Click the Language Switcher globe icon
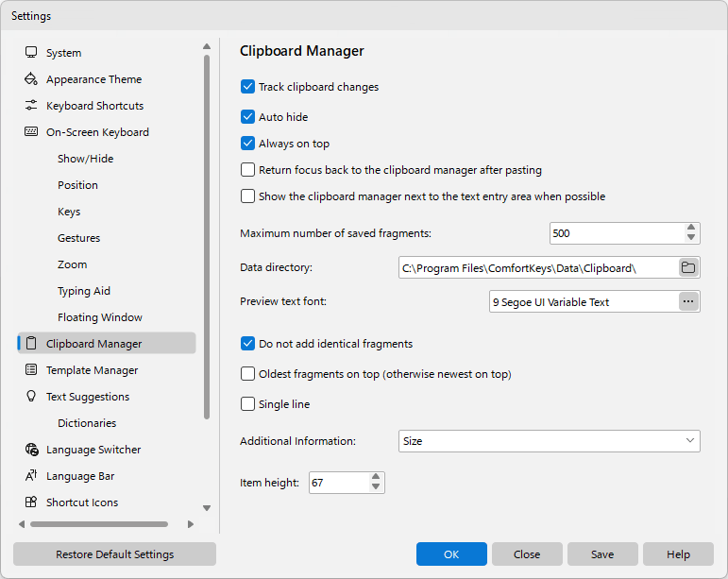Image resolution: width=728 pixels, height=579 pixels. (31, 449)
